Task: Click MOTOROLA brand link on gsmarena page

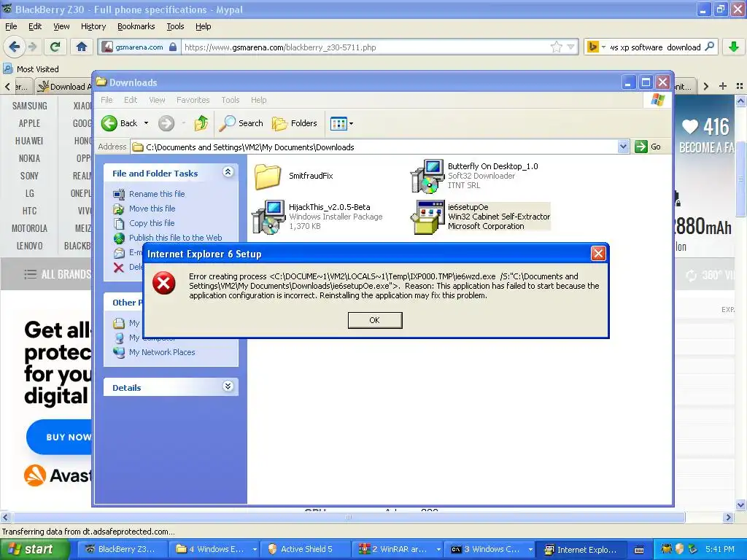Action: [x=29, y=228]
